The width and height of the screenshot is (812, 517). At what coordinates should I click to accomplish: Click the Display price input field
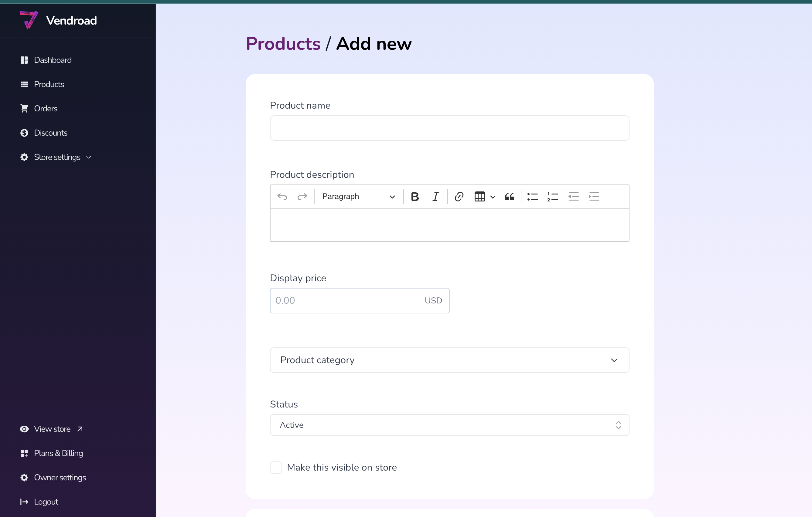coord(344,300)
